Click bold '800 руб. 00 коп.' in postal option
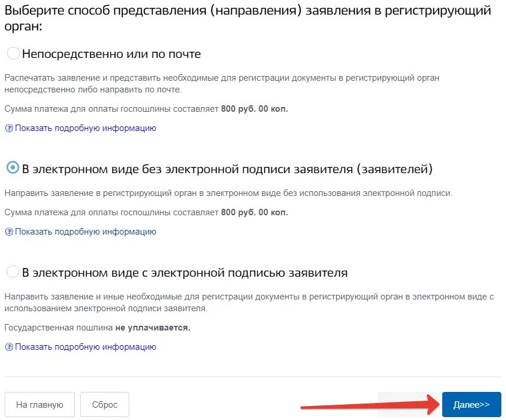 click(254, 109)
